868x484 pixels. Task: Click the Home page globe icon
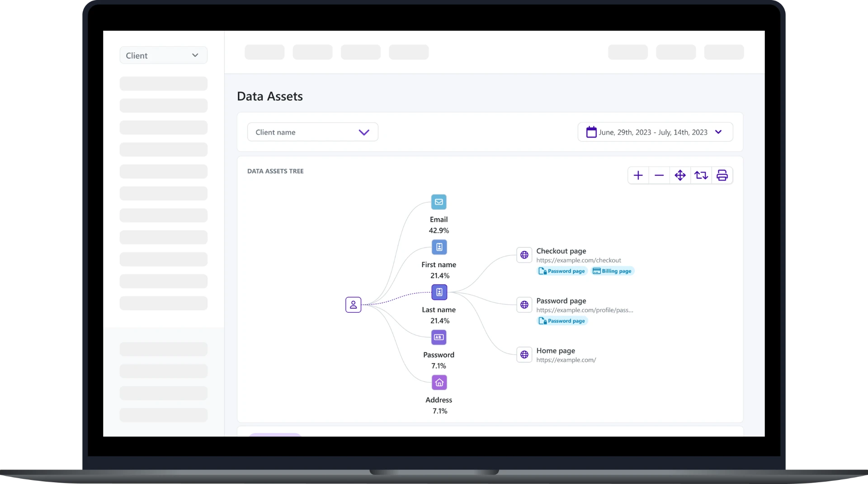pos(524,355)
